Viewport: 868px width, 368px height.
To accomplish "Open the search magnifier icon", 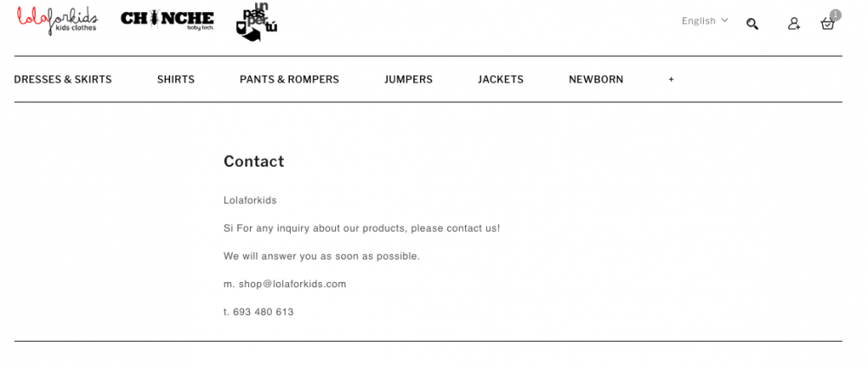I will (753, 23).
